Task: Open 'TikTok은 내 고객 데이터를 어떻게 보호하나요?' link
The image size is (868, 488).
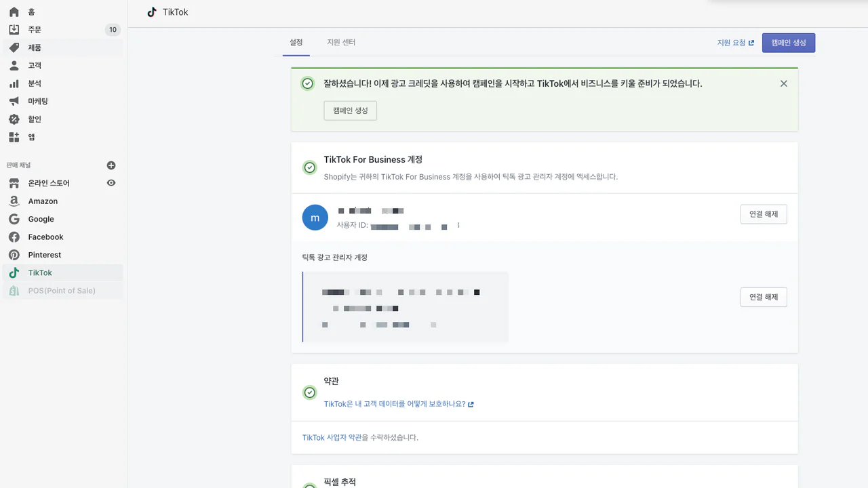Action: click(399, 404)
